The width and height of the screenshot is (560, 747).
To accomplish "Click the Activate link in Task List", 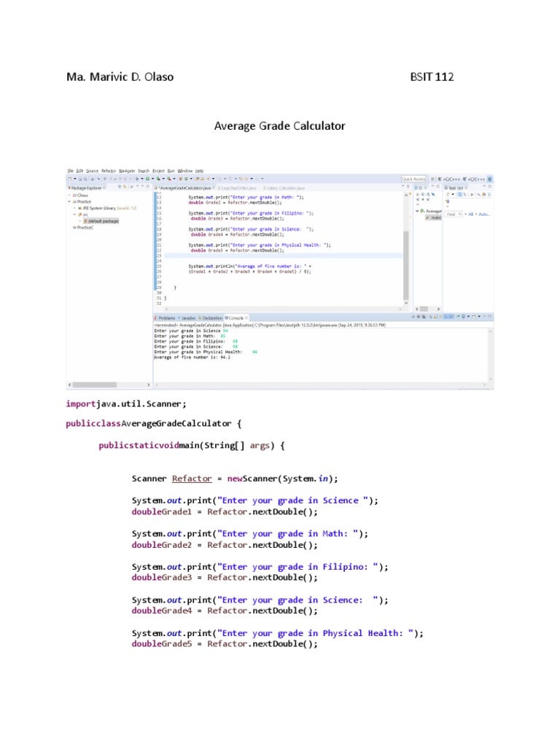I will pyautogui.click(x=484, y=214).
